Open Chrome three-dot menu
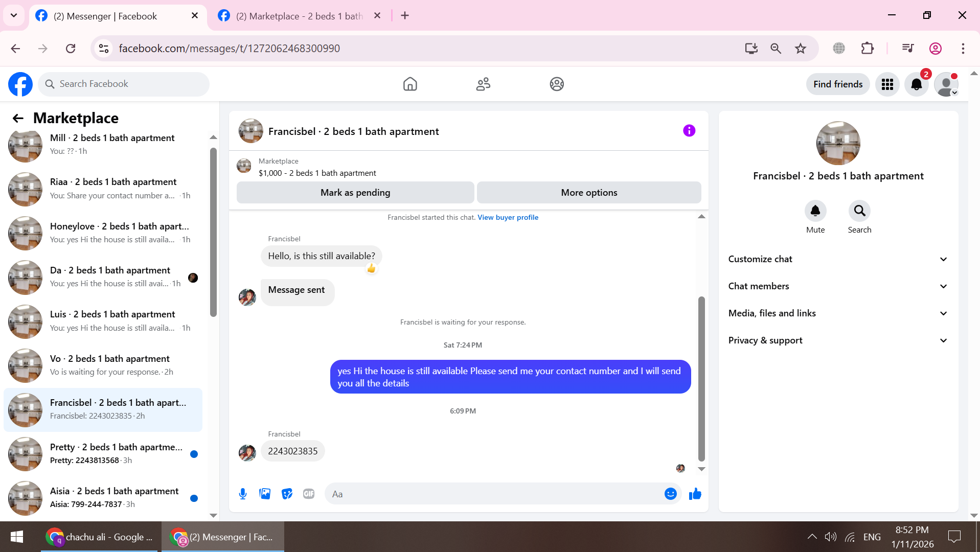Screen dimensions: 980x552 pos(963,49)
